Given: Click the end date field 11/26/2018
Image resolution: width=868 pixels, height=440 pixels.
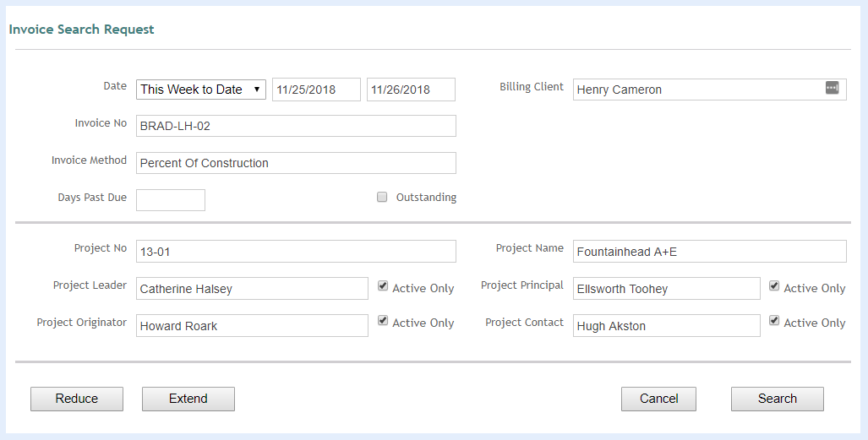Looking at the screenshot, I should [411, 90].
